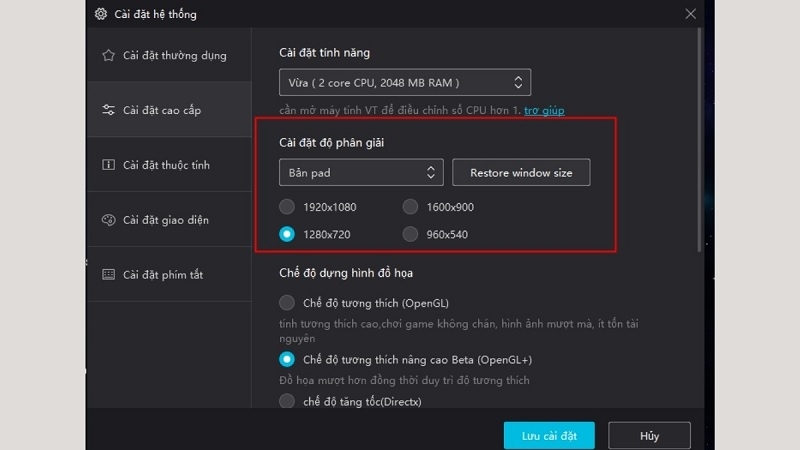Enable compatibility mode (OpenGL) rendering

(287, 303)
